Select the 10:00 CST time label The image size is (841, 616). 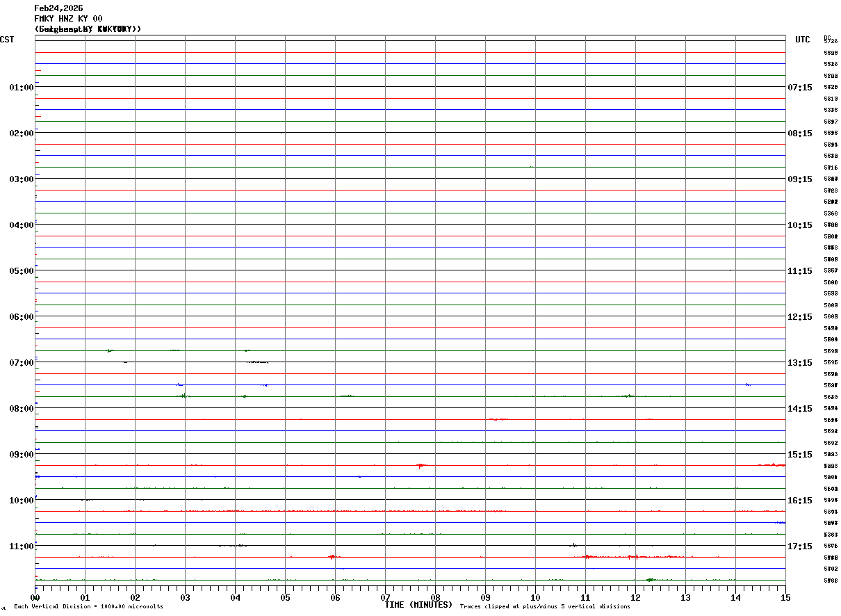coord(22,500)
